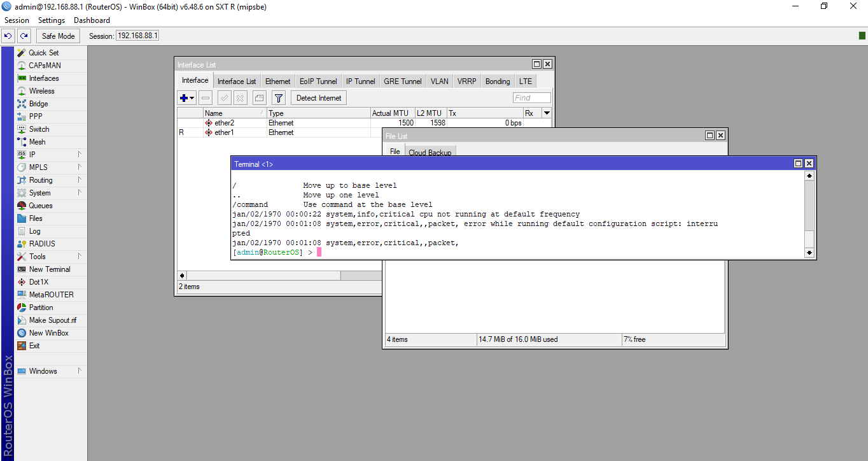Image resolution: width=868 pixels, height=461 pixels.
Task: Click the remove (minus) button in Interface List
Action: coord(206,98)
